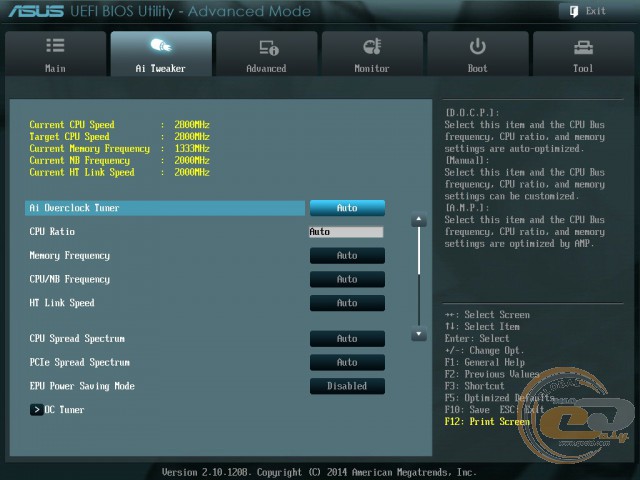Open PCIe Spread Spectrum Auto dropdown
Image resolution: width=640 pixels, height=480 pixels.
pyautogui.click(x=347, y=362)
